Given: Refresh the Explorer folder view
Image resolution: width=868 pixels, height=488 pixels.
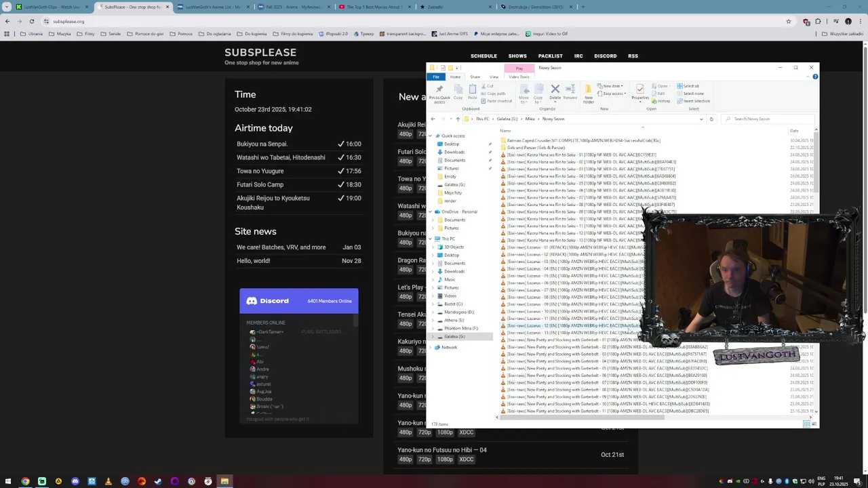Looking at the screenshot, I should point(711,119).
